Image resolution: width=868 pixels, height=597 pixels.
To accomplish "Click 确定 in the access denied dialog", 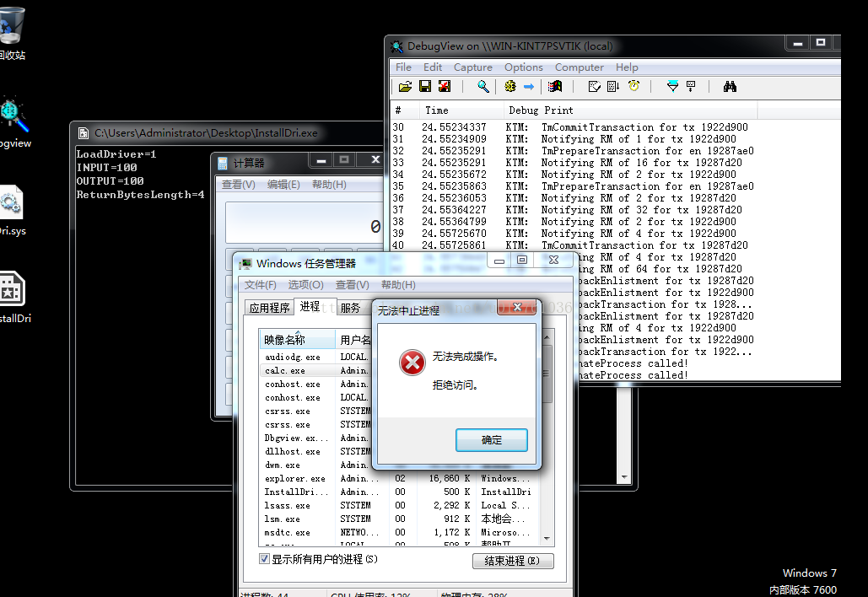I will point(492,440).
